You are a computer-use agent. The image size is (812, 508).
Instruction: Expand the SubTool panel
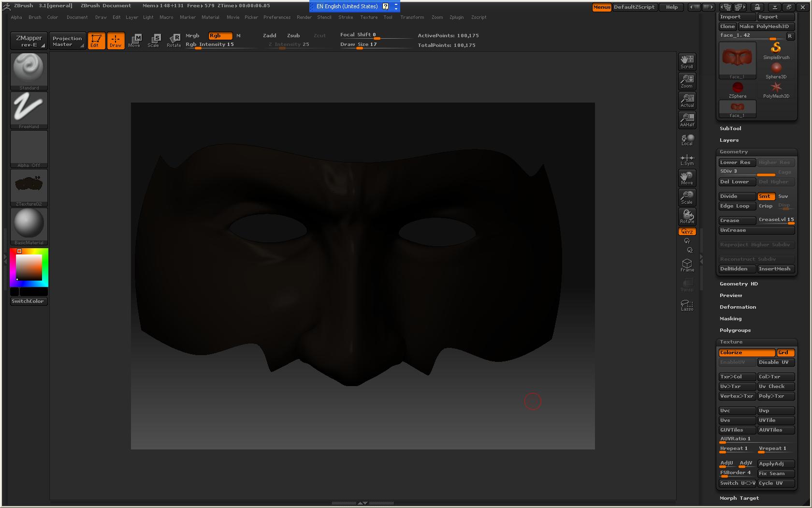(730, 128)
